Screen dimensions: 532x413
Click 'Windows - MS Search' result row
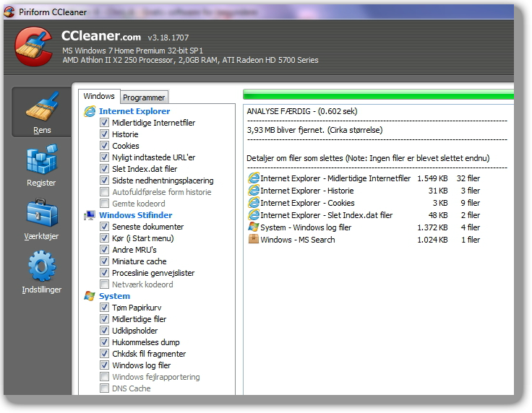tap(364, 240)
